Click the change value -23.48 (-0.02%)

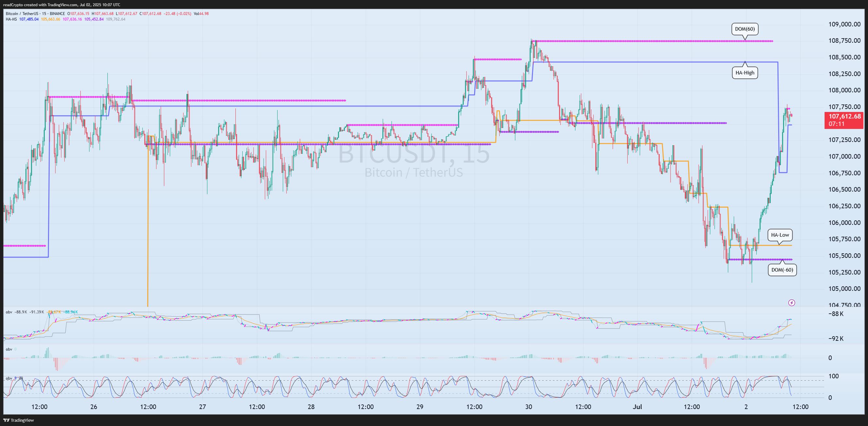pyautogui.click(x=177, y=14)
